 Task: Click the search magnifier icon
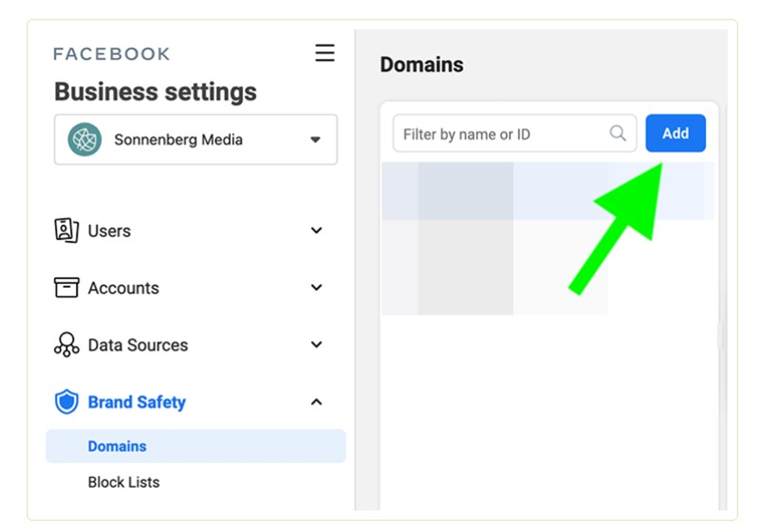tap(617, 133)
